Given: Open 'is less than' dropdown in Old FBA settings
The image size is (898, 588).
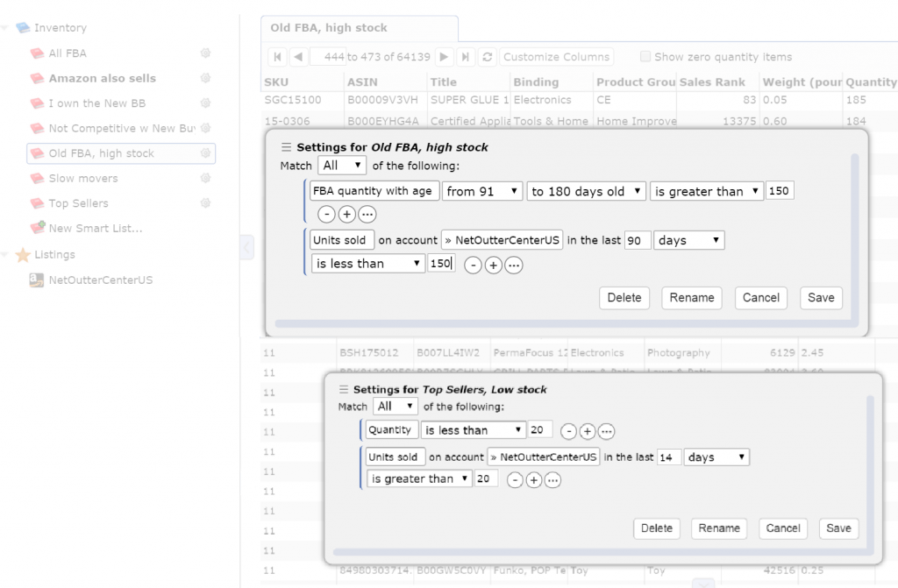Looking at the screenshot, I should click(367, 264).
